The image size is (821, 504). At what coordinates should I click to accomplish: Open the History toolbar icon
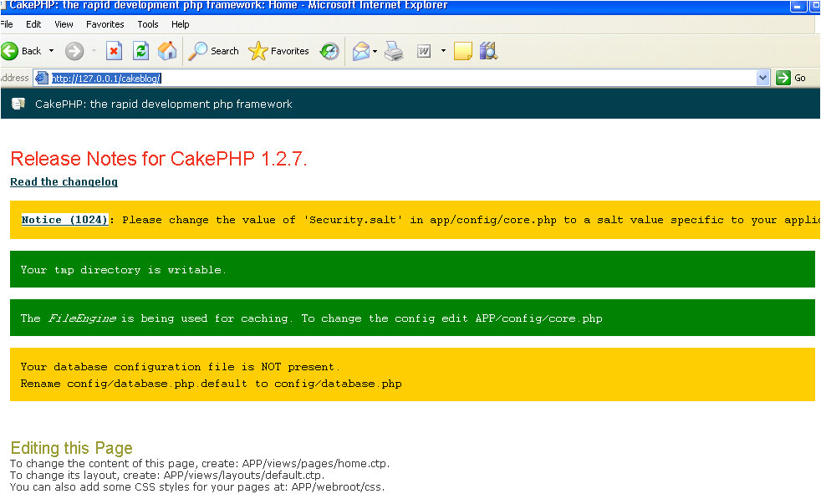click(x=329, y=51)
